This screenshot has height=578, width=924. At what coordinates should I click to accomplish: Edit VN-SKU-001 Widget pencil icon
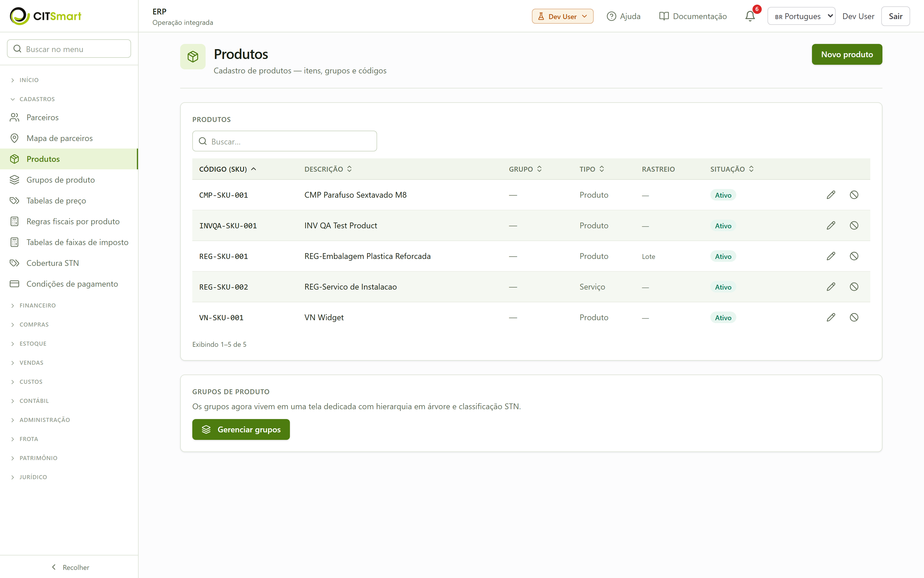click(x=831, y=317)
